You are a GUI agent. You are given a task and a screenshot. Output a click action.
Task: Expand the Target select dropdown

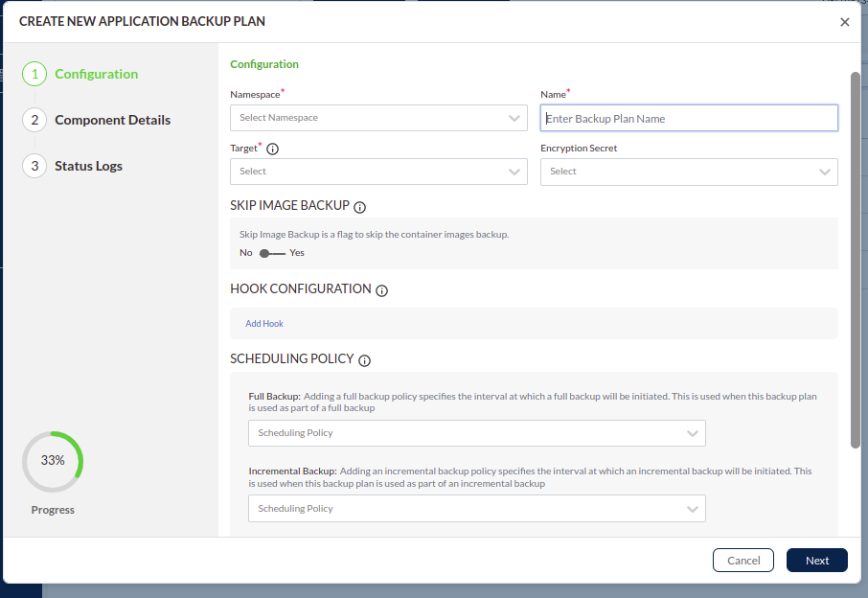(378, 172)
